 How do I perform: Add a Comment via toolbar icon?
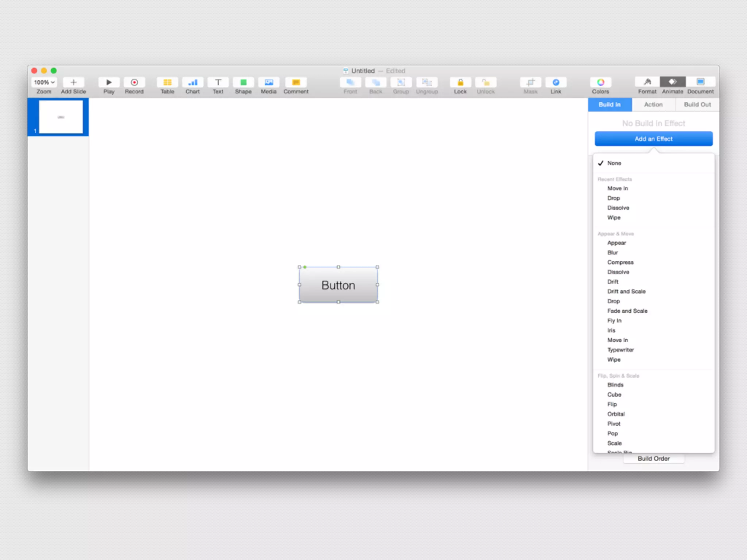pyautogui.click(x=296, y=82)
